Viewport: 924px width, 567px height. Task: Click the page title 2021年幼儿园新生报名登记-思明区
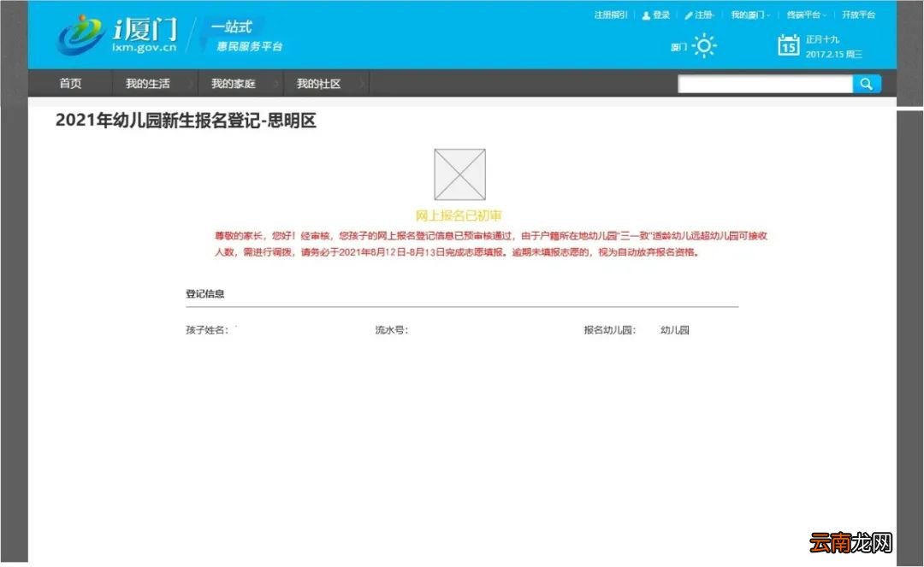point(187,121)
